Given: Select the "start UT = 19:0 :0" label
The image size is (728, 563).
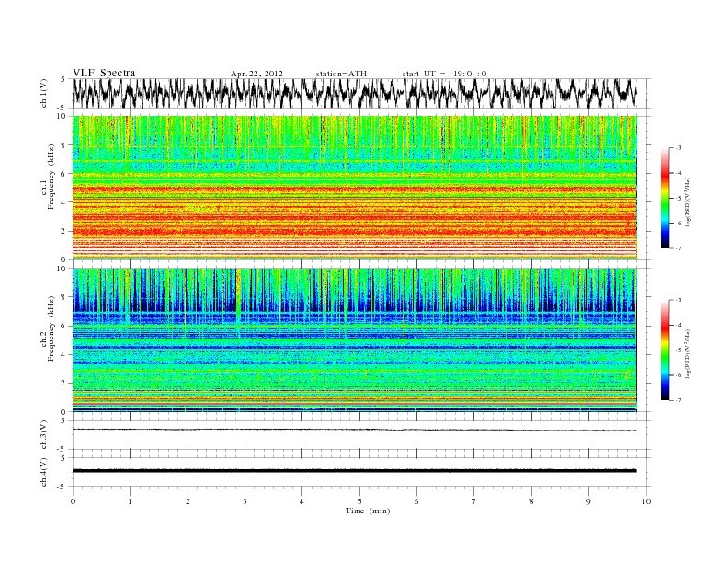Looking at the screenshot, I should 445,74.
